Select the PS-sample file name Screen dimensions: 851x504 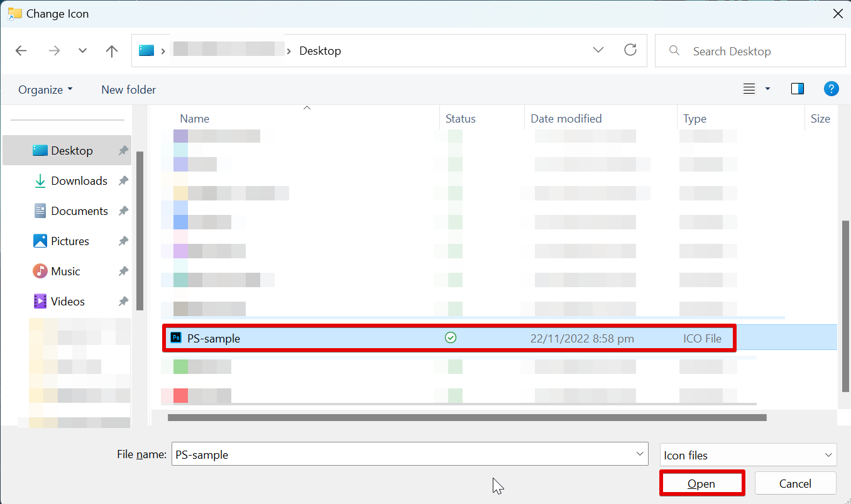click(214, 339)
